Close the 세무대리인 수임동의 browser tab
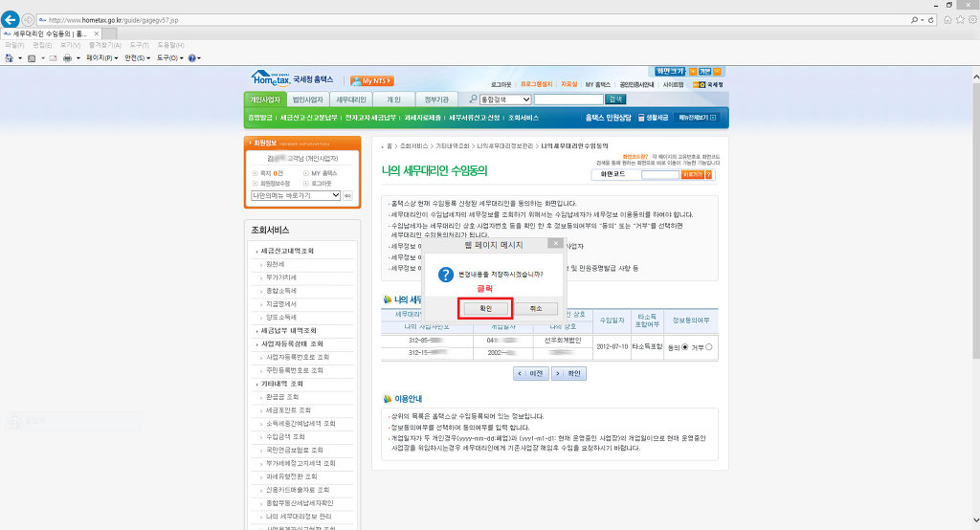 97,33
